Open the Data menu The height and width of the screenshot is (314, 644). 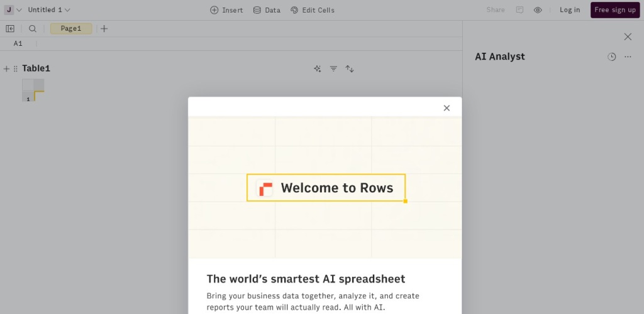(x=267, y=10)
